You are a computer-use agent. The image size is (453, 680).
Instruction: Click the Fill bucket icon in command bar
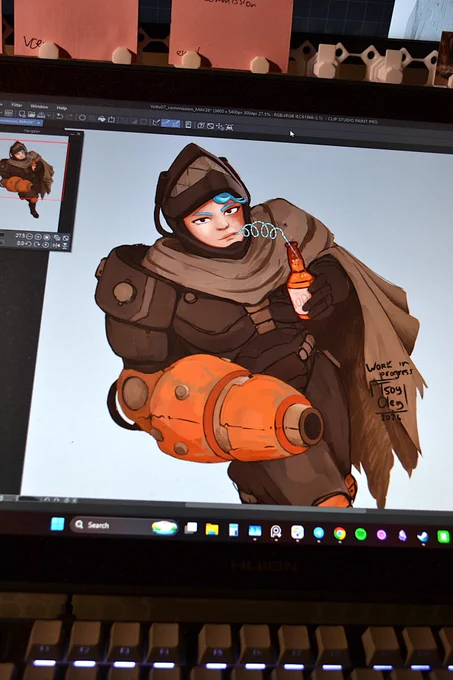click(101, 119)
